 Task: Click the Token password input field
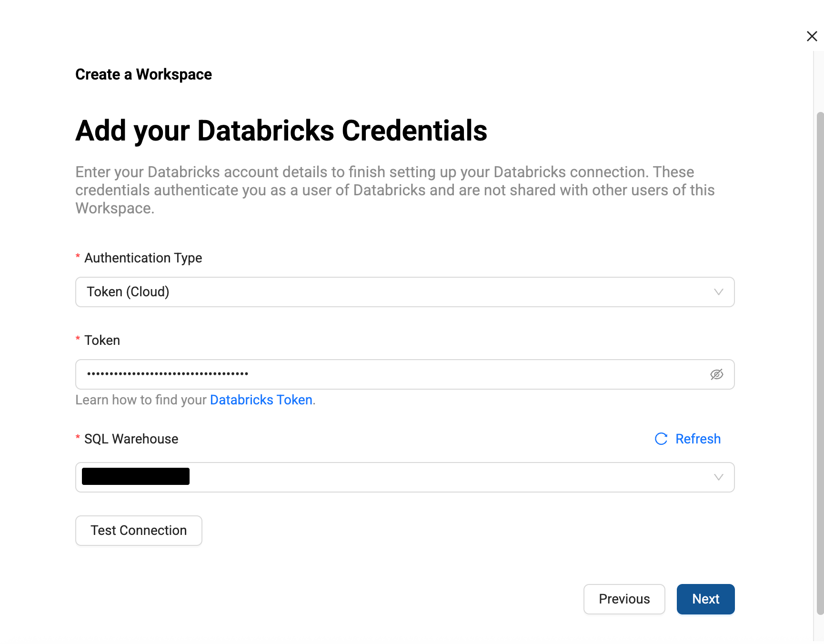[405, 374]
